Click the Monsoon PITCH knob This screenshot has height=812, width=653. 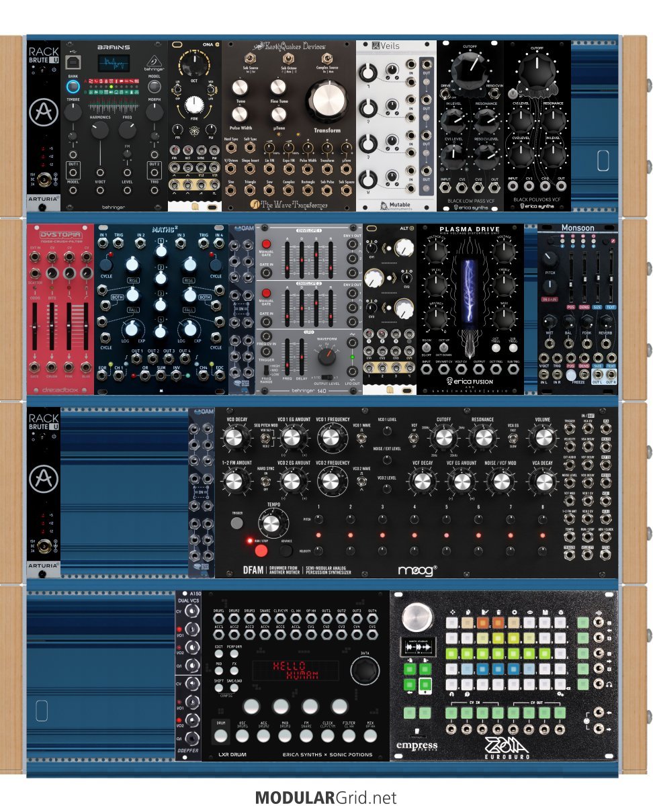tap(552, 259)
